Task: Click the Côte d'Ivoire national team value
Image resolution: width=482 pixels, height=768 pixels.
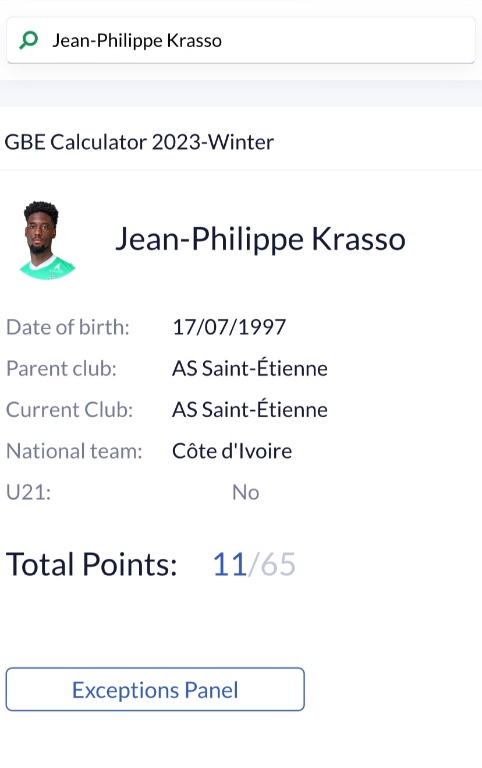Action: pos(232,451)
